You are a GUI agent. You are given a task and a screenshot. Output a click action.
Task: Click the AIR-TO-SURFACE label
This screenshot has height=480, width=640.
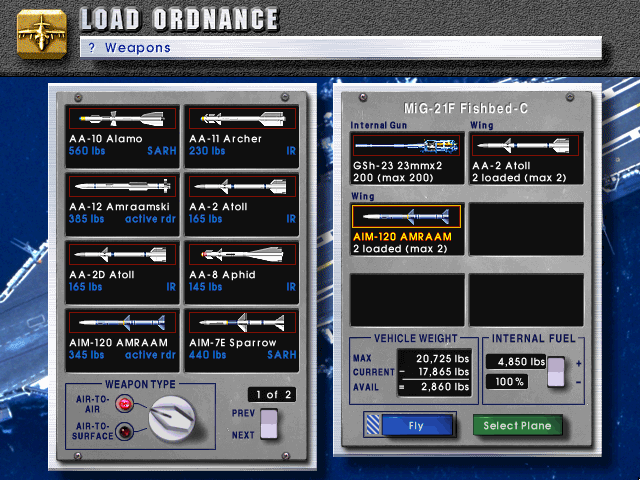pos(93,431)
